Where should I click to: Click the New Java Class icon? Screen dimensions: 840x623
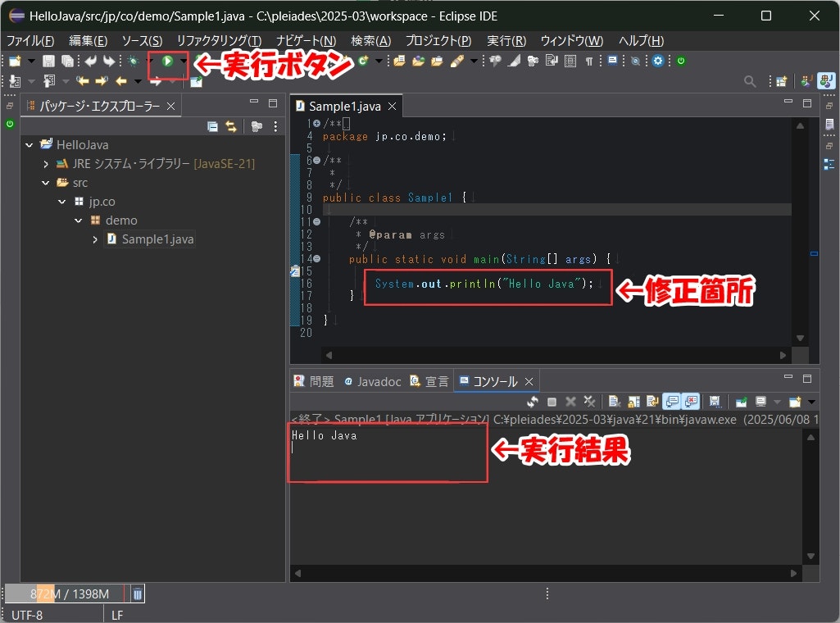click(x=364, y=61)
